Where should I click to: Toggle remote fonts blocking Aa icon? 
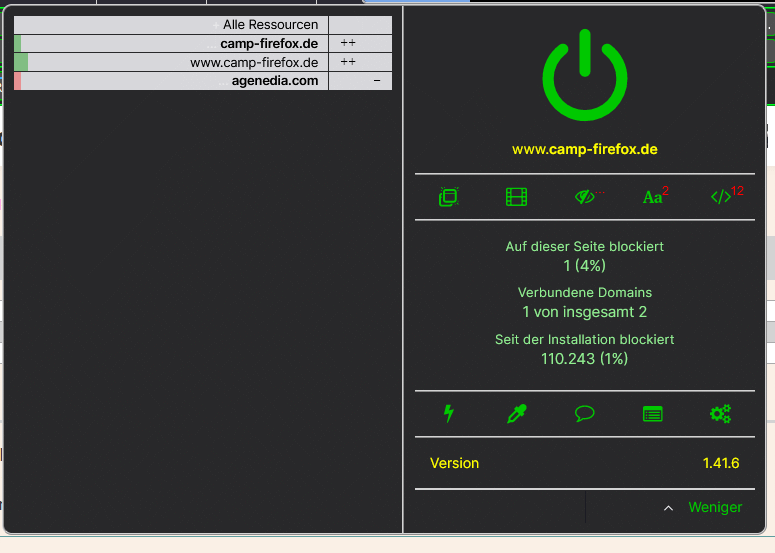[x=652, y=197]
